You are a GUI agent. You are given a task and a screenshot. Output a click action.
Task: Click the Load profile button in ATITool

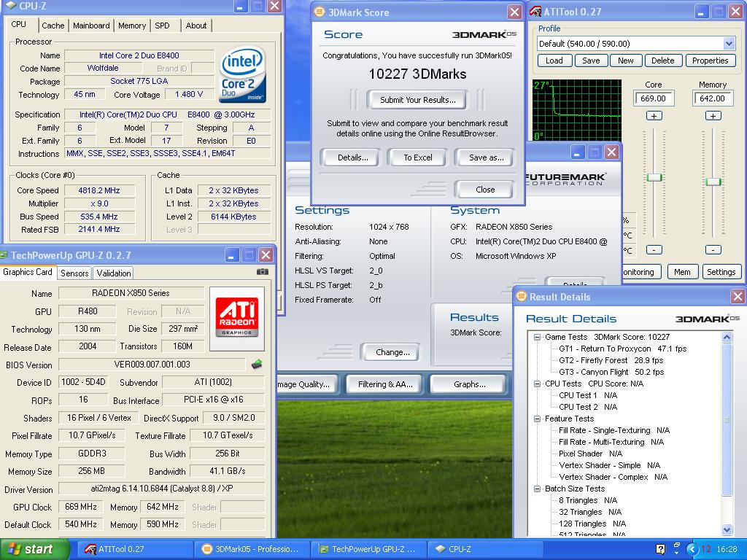[x=554, y=61]
